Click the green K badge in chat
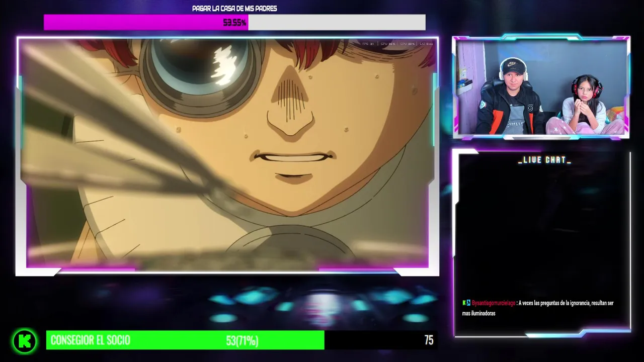Viewport: 644px width, 362px height. pyautogui.click(x=464, y=303)
